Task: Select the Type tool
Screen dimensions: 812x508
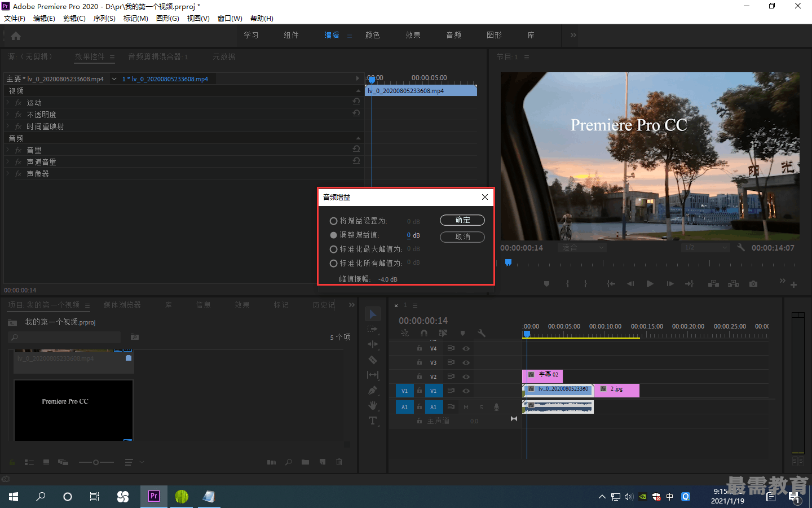Action: click(372, 421)
